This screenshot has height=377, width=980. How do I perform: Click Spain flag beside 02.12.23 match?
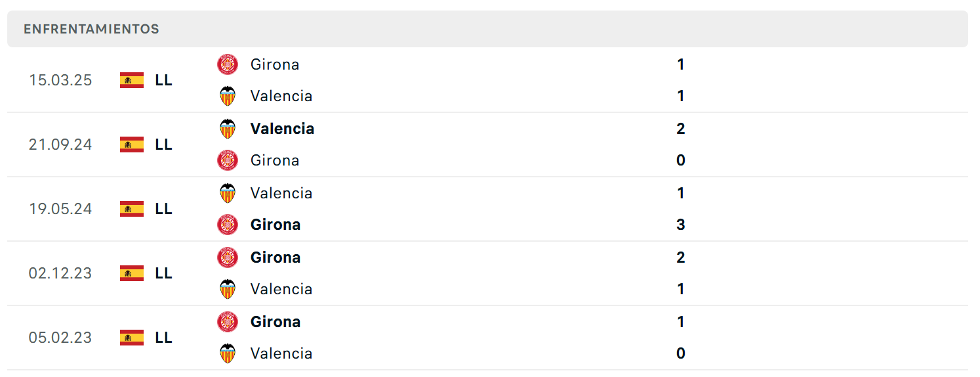(132, 273)
